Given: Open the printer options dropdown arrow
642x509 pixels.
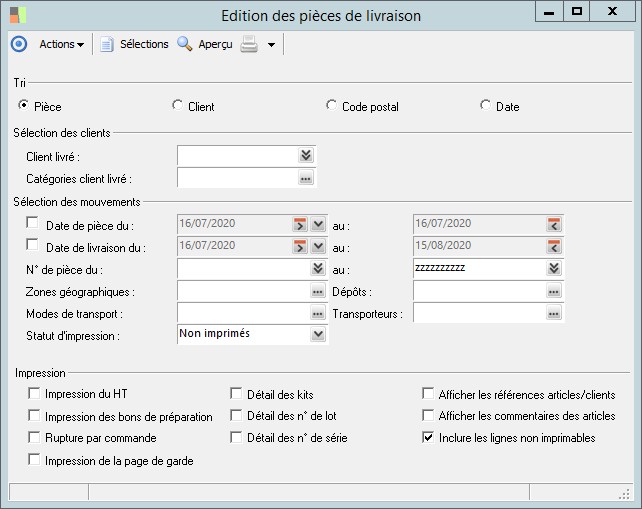Looking at the screenshot, I should click(271, 45).
